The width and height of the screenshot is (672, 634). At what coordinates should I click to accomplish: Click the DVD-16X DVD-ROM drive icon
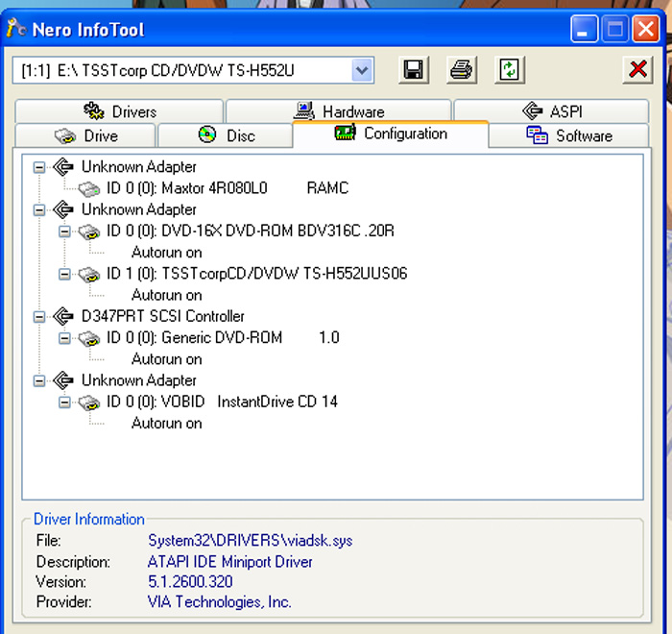(x=88, y=232)
